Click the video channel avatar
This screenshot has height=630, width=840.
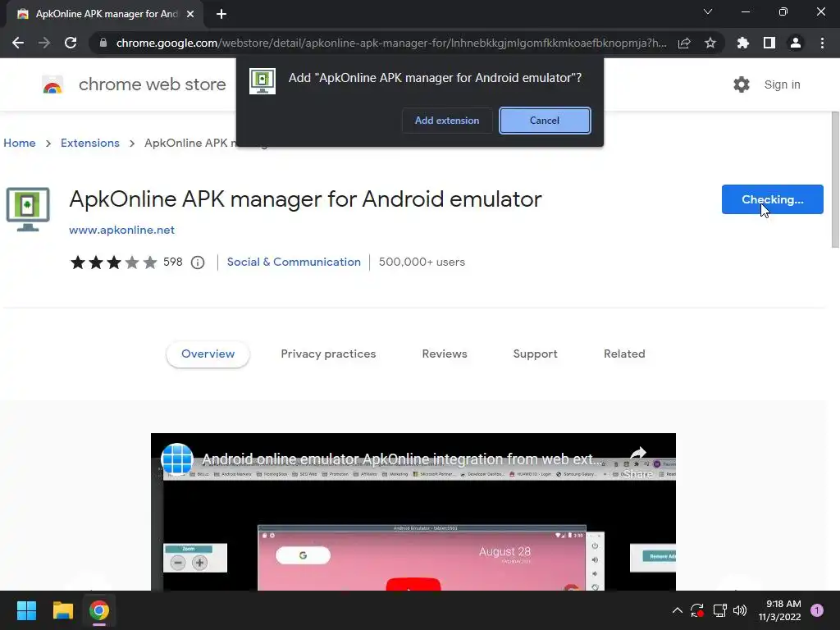pyautogui.click(x=177, y=459)
